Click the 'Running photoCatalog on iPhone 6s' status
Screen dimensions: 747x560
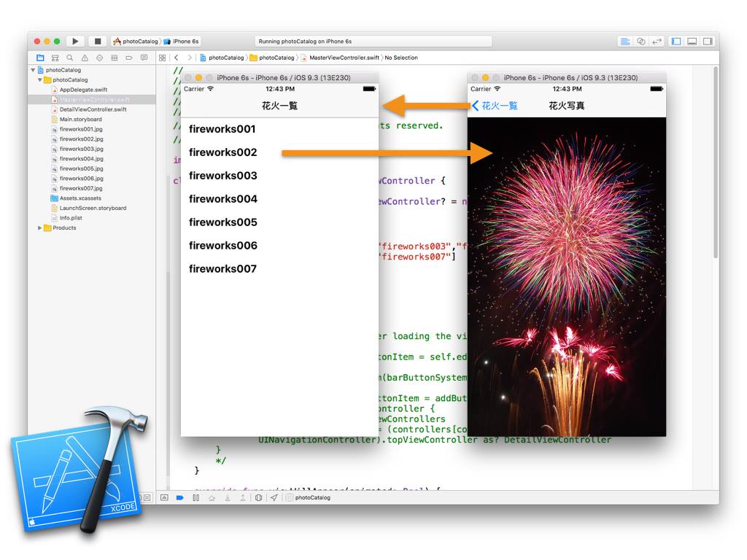coord(373,42)
